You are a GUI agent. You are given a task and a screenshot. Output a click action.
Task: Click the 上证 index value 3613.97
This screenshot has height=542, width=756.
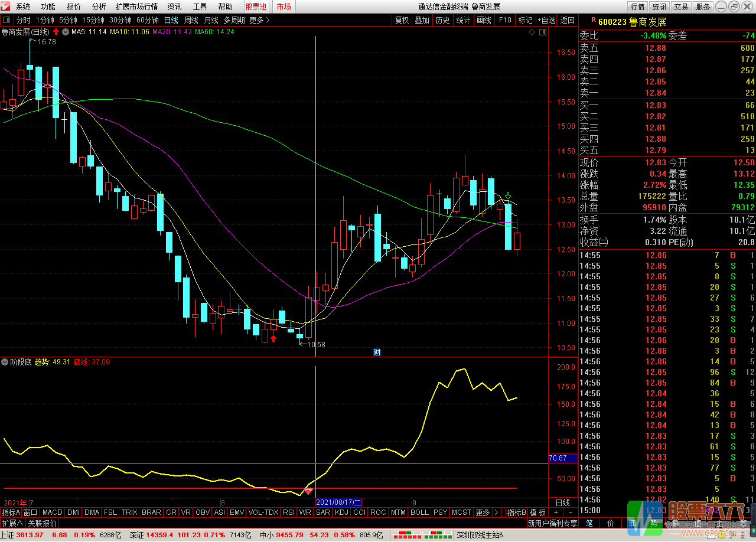coord(30,535)
